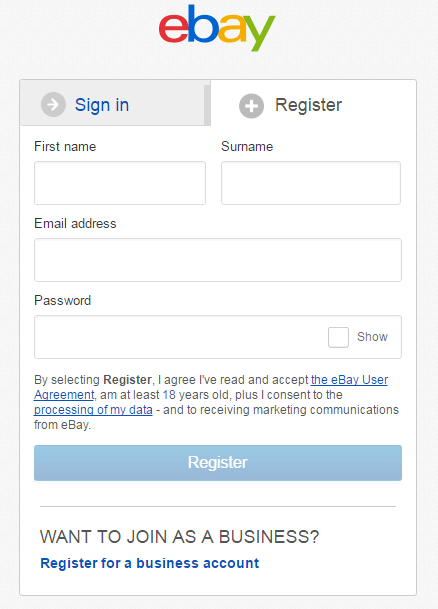Click into the Email address field
438x609 pixels.
(218, 260)
